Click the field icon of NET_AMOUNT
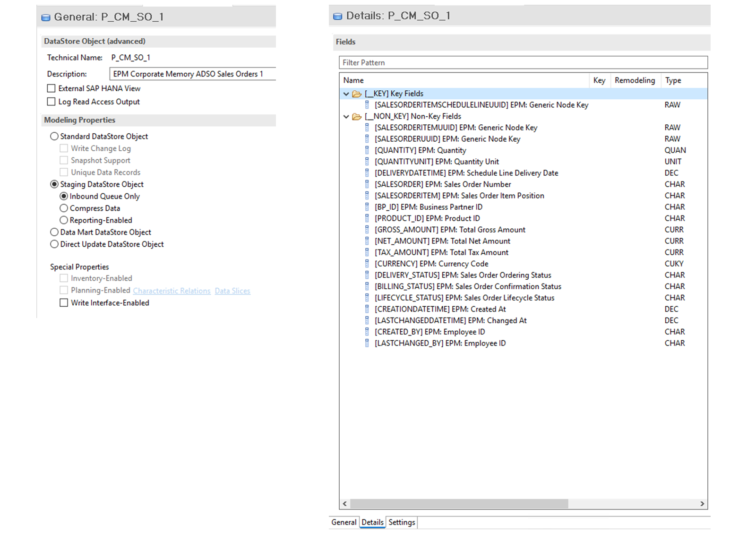This screenshot has width=756, height=534. pos(367,241)
